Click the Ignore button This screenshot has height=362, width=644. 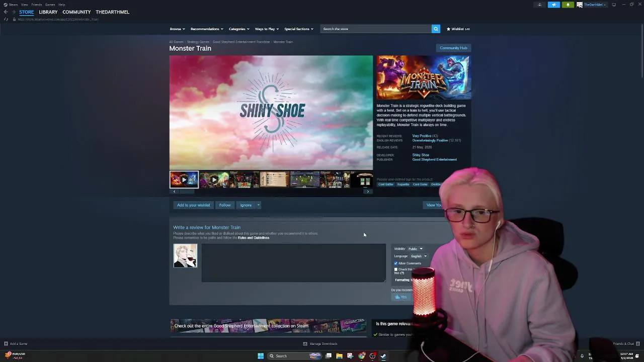246,205
